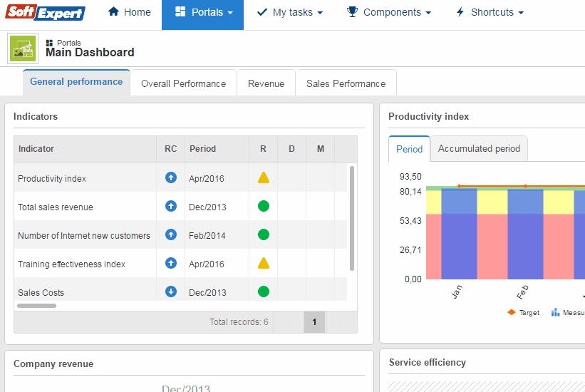Open the Components dropdown menu
The width and height of the screenshot is (585, 392).
coord(388,13)
